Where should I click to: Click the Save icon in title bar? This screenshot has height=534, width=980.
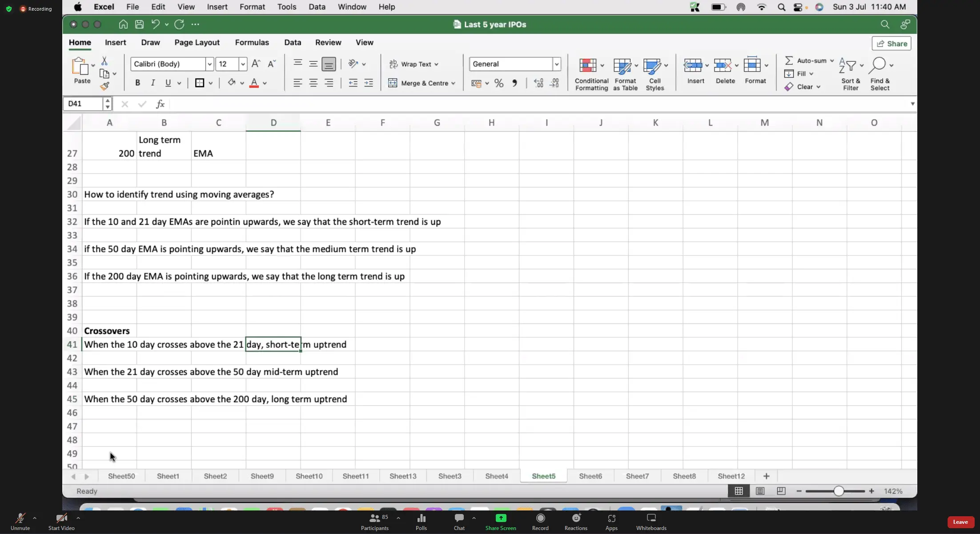139,24
